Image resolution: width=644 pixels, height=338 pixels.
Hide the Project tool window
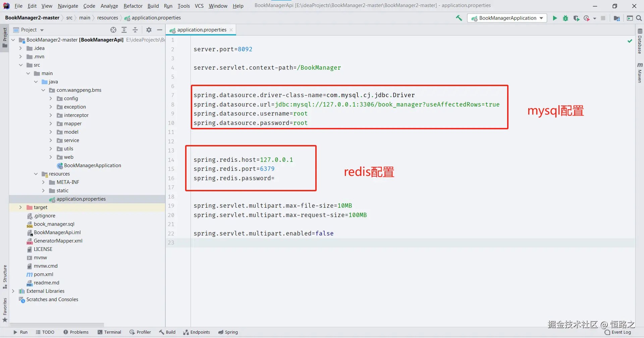pyautogui.click(x=160, y=30)
